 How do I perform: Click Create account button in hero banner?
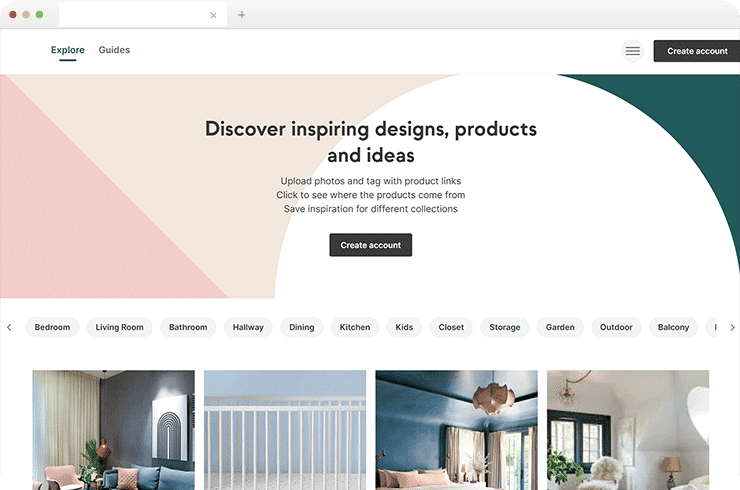(x=370, y=245)
